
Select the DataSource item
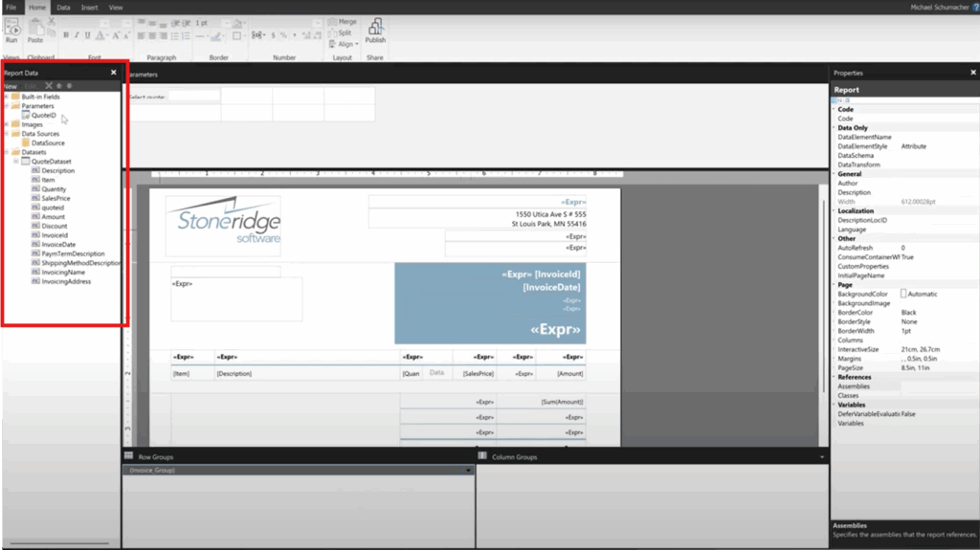coord(48,143)
